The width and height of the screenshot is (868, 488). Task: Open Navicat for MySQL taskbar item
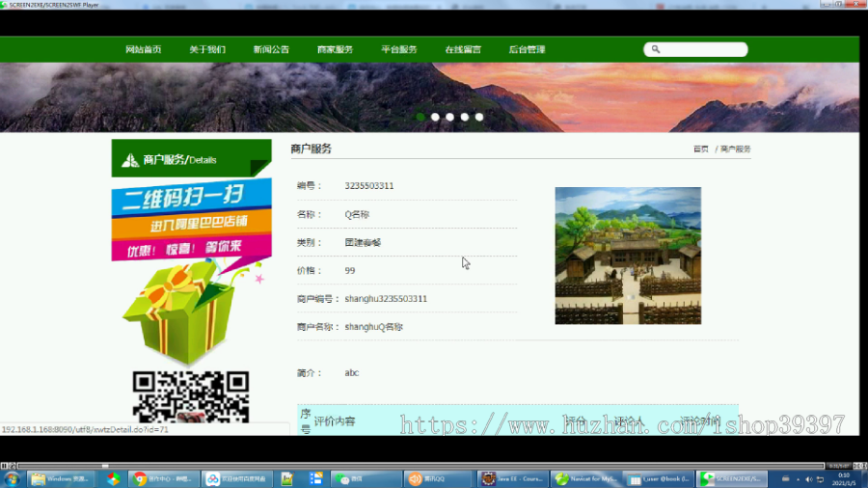584,478
